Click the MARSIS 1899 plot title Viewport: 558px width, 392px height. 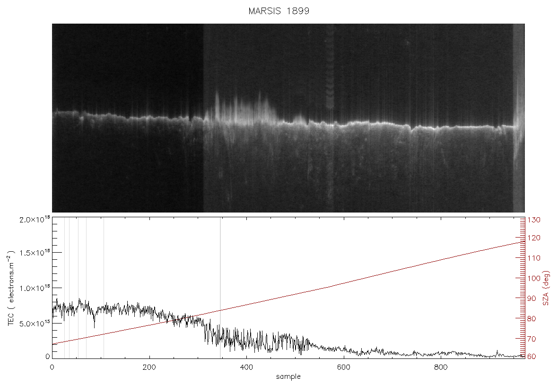coord(279,11)
